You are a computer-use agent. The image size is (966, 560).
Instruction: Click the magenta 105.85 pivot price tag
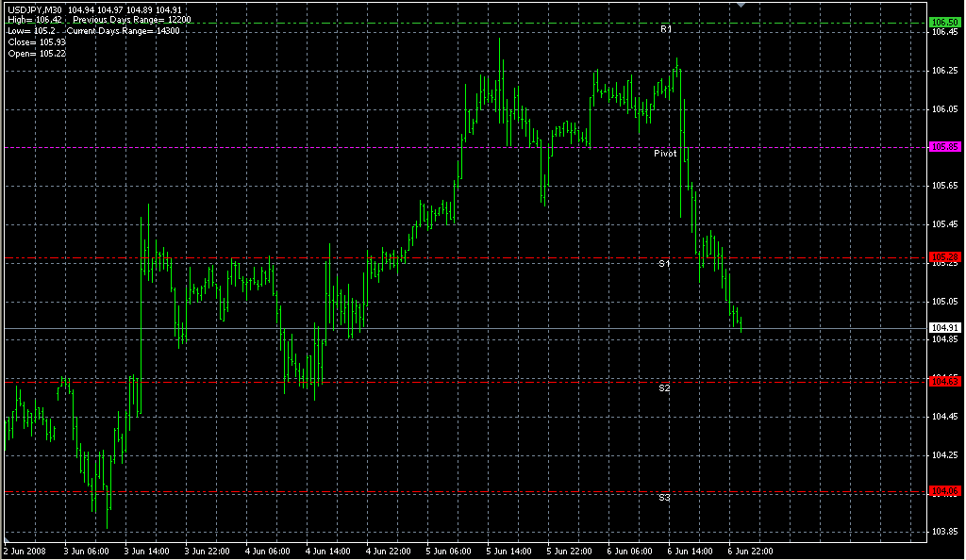944,147
